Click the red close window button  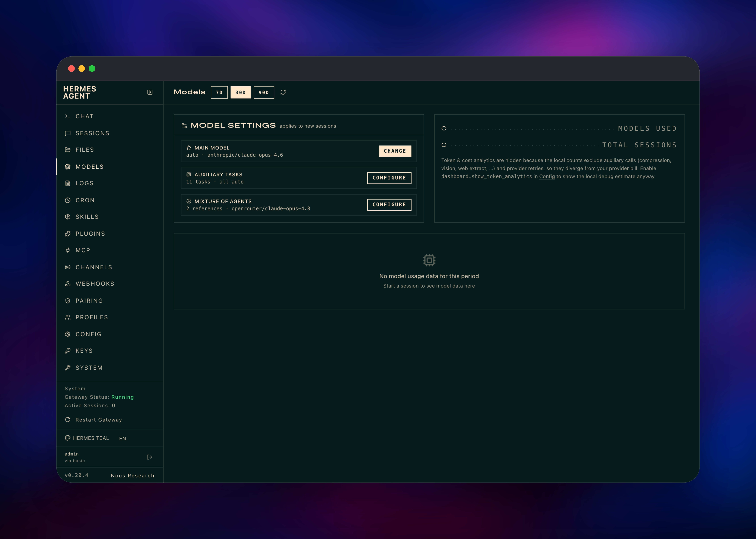(71, 68)
